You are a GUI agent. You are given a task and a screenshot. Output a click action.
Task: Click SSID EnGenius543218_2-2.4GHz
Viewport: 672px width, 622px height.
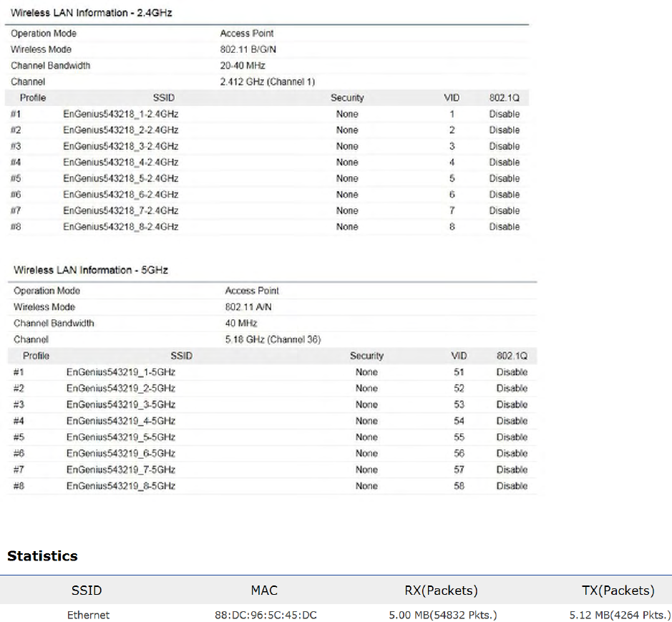120,130
